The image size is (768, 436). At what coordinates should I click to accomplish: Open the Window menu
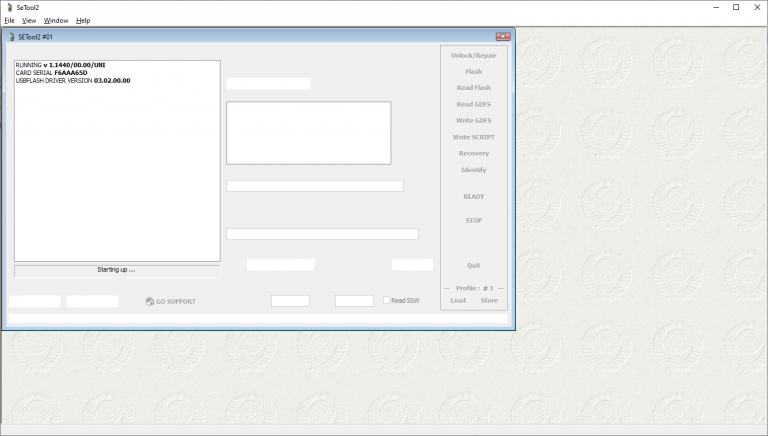(x=56, y=21)
